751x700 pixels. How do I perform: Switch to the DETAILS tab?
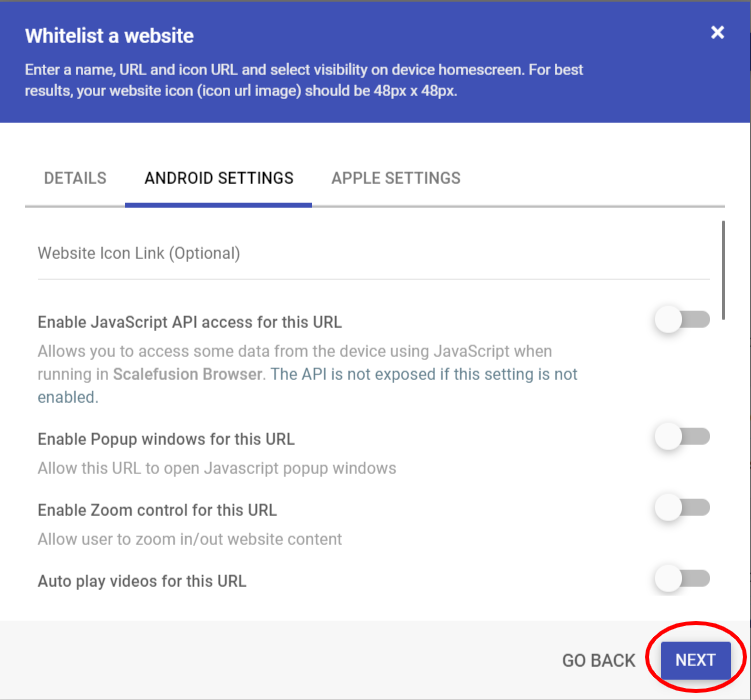pyautogui.click(x=75, y=179)
